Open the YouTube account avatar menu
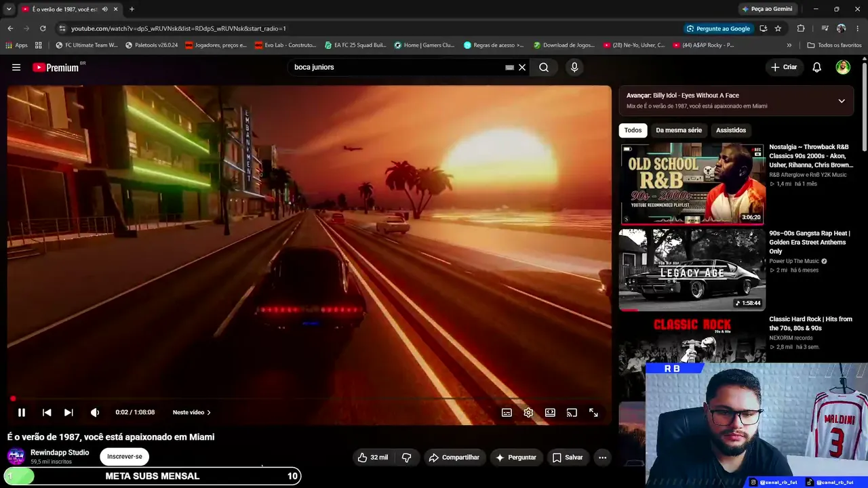This screenshot has width=868, height=488. pos(843,67)
